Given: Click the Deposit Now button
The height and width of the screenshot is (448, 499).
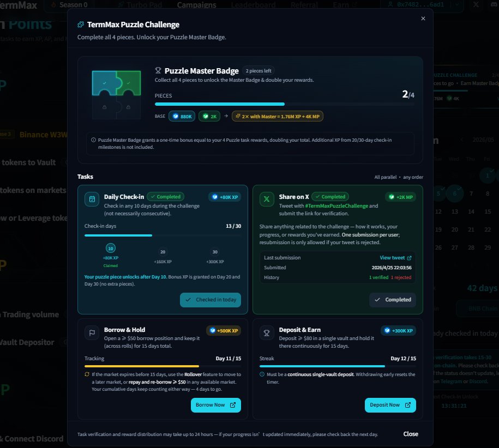Looking at the screenshot, I should (390, 405).
